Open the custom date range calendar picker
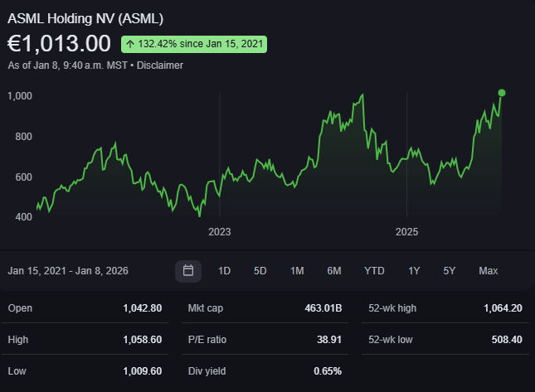The height and width of the screenshot is (392, 535). pos(188,271)
